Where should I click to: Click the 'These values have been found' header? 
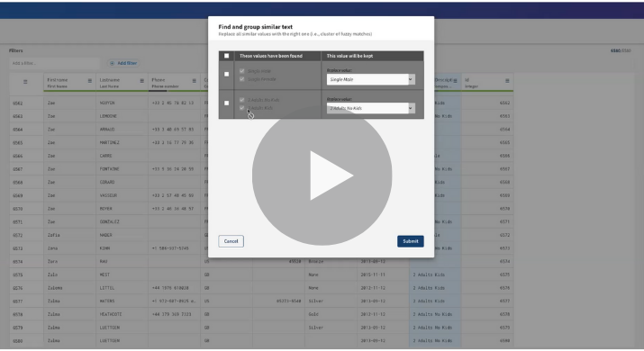click(271, 56)
